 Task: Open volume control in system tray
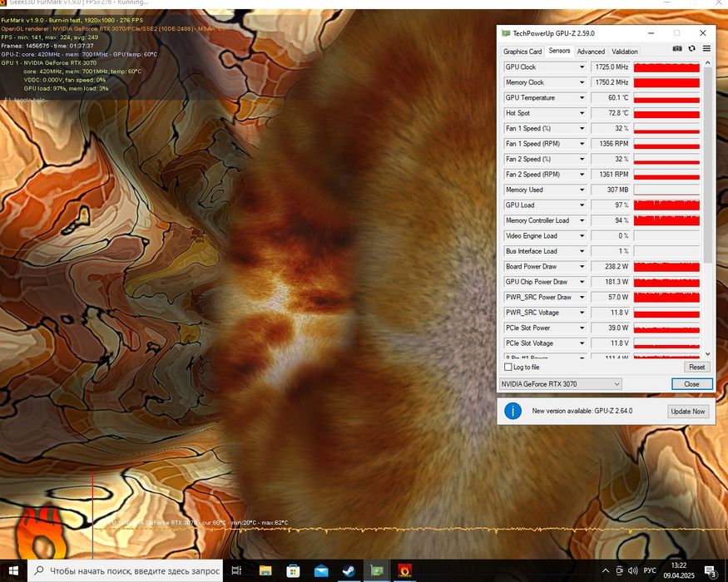(x=632, y=571)
